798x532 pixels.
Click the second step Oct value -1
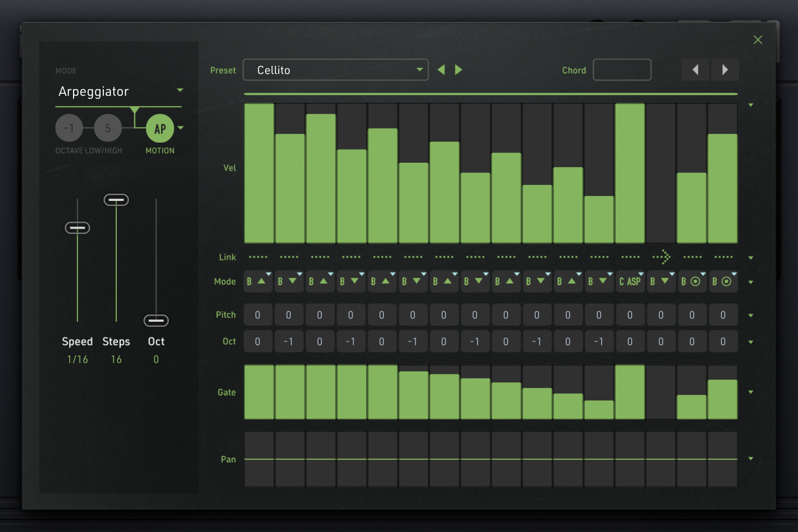pyautogui.click(x=289, y=342)
